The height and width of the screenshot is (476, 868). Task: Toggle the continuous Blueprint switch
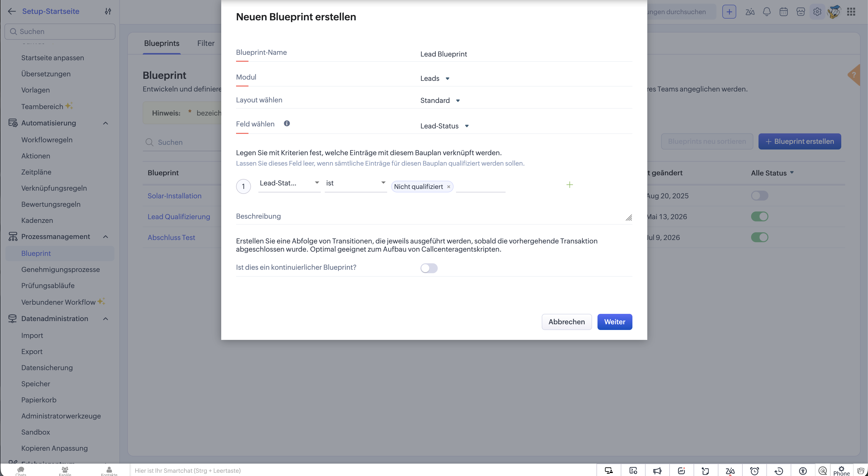[x=429, y=268]
